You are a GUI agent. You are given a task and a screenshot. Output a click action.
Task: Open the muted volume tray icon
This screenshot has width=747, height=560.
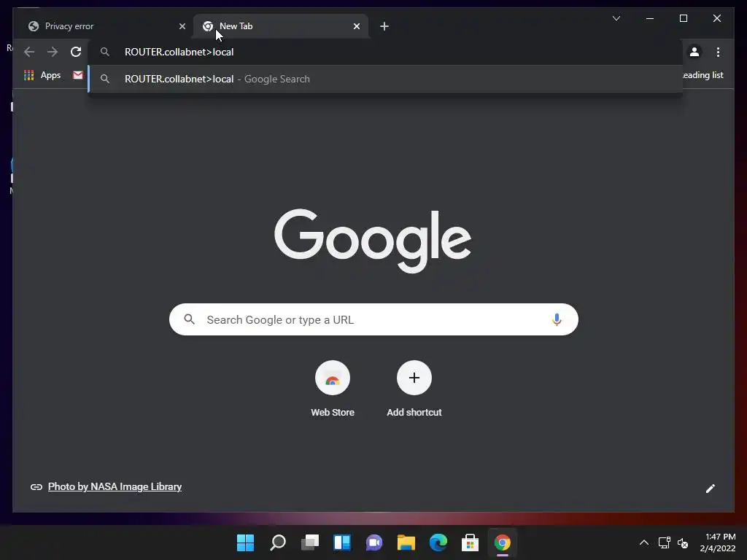click(x=683, y=542)
